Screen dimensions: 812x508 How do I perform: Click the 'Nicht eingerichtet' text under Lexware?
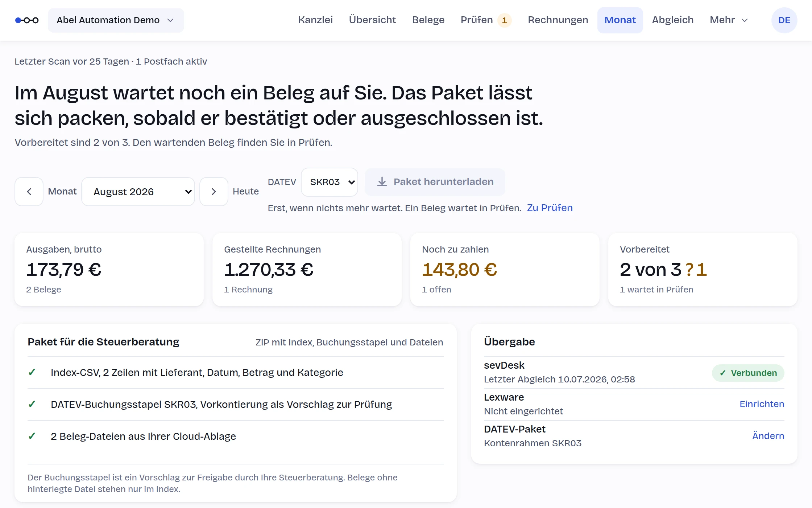(x=523, y=411)
